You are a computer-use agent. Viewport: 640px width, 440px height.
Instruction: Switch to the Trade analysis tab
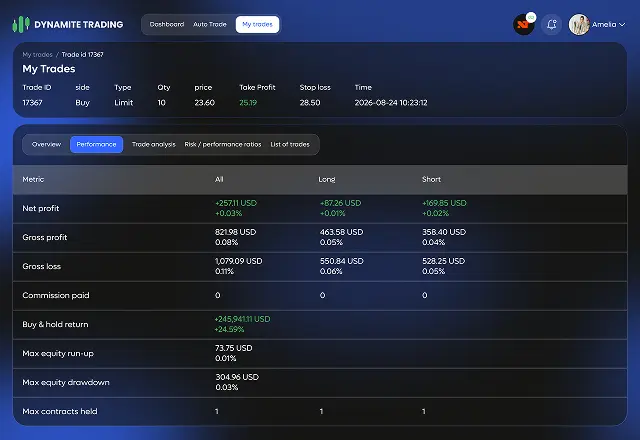point(154,144)
